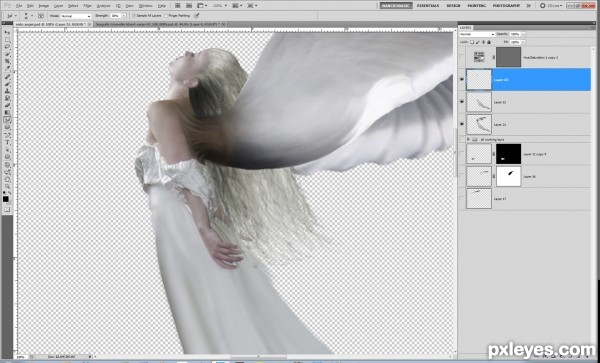Hide Layer 31 using its eye icon
Viewport: 600px width, 363px height.
pos(462,124)
